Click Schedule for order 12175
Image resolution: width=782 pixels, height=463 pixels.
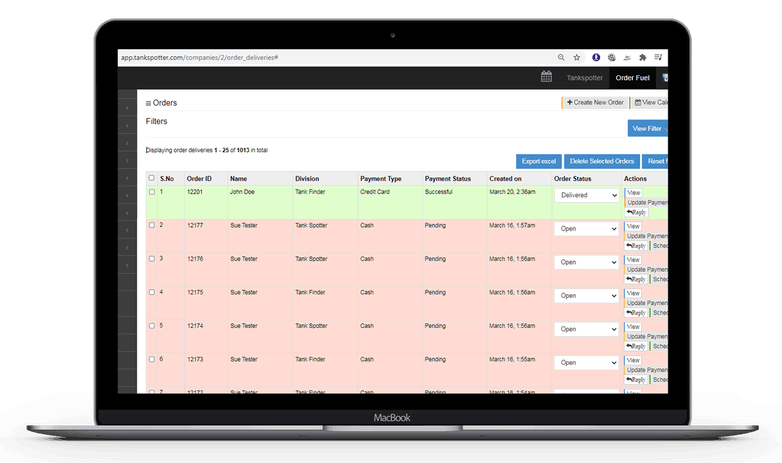(x=659, y=313)
